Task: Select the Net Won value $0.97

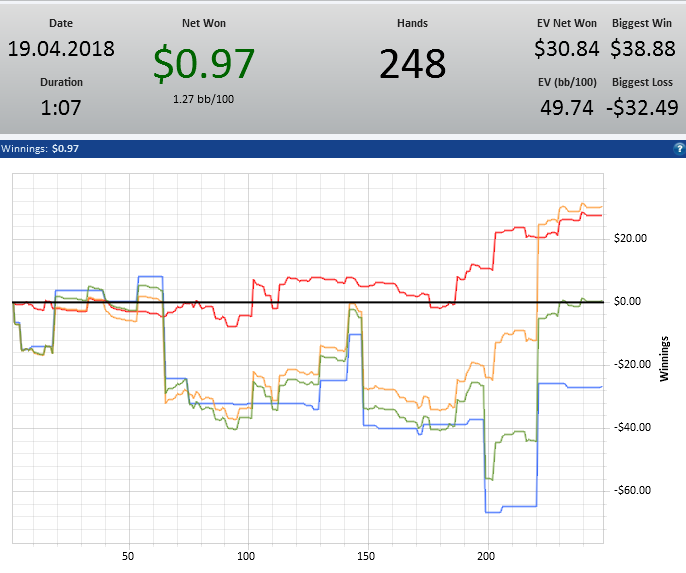Action: click(204, 63)
